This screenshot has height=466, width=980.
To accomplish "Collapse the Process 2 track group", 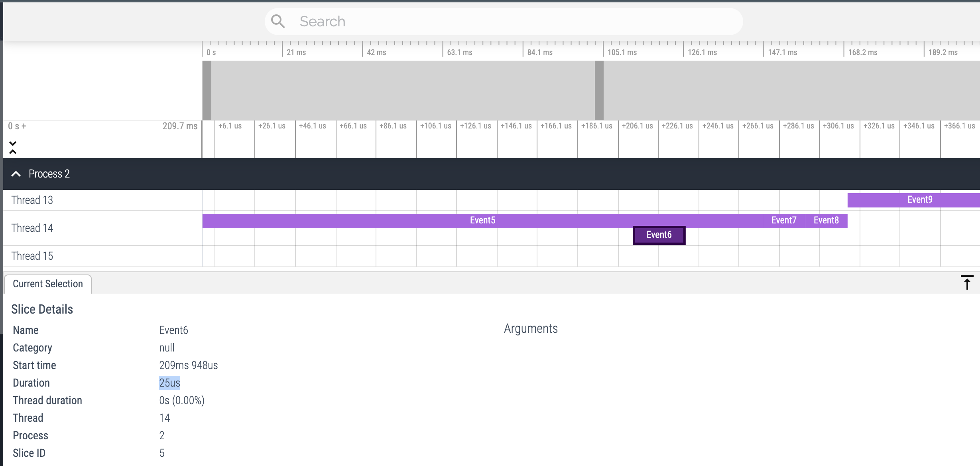I will 16,174.
